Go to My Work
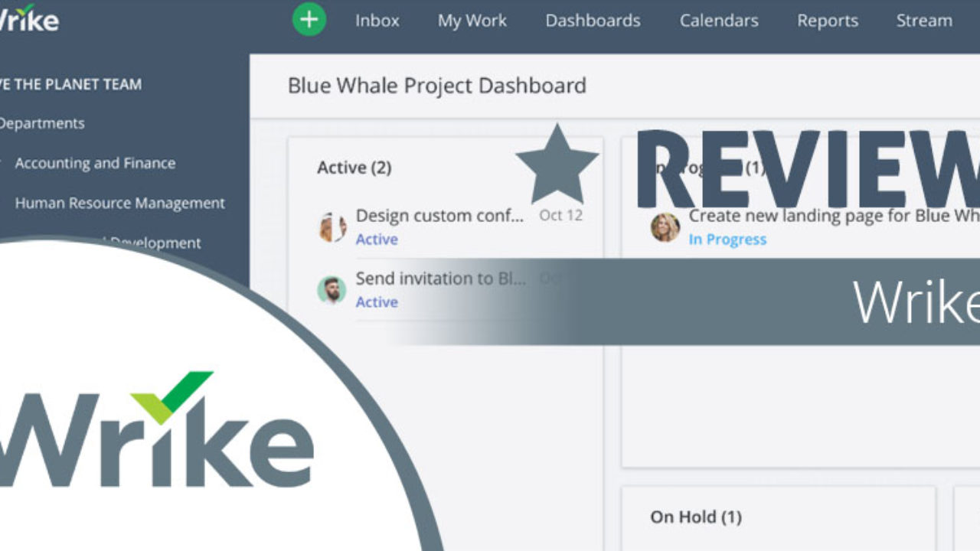Image resolution: width=980 pixels, height=551 pixels. pos(472,21)
